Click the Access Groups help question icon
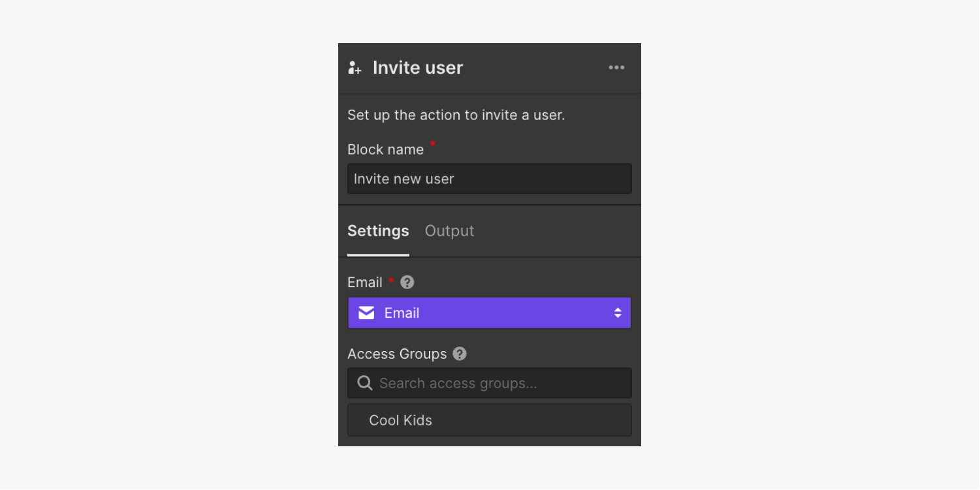The height and width of the screenshot is (490, 980). point(460,354)
